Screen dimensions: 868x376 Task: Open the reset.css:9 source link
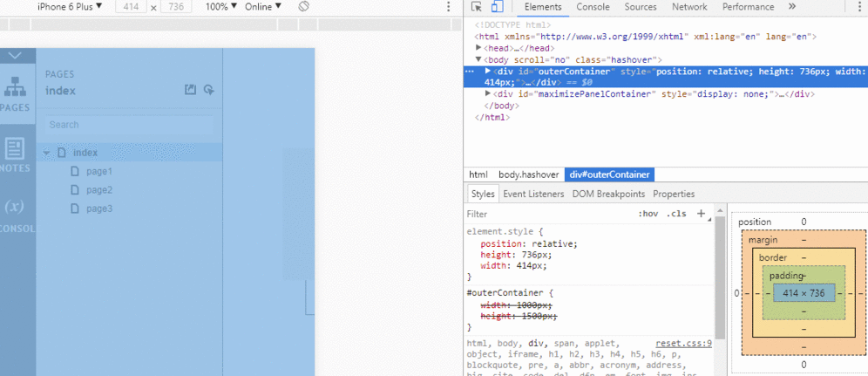(x=683, y=344)
